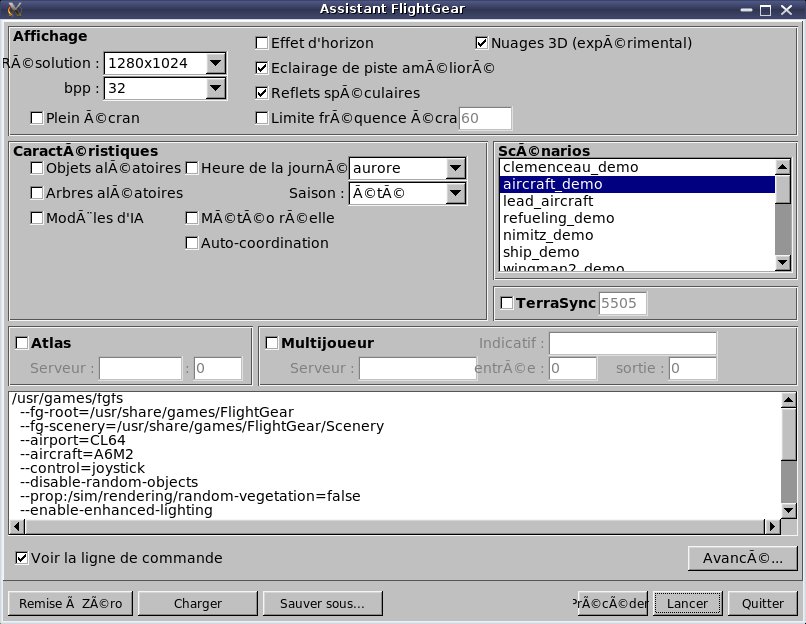The width and height of the screenshot is (806, 624).
Task: Click Remise à Zéro button
Action: 70,603
